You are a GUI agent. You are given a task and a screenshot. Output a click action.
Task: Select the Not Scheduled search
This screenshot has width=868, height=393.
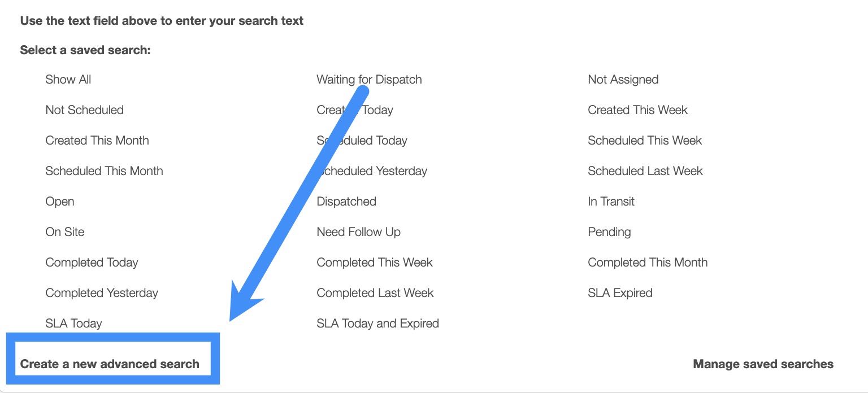(84, 110)
